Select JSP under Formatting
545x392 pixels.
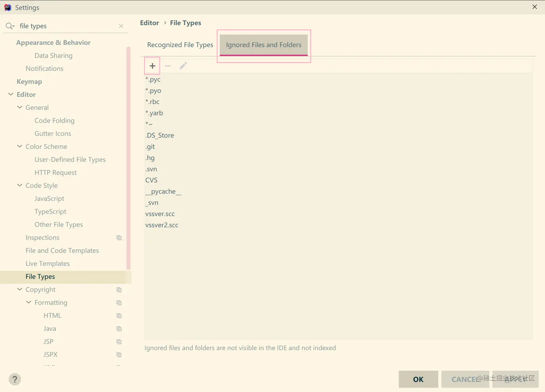(48, 342)
